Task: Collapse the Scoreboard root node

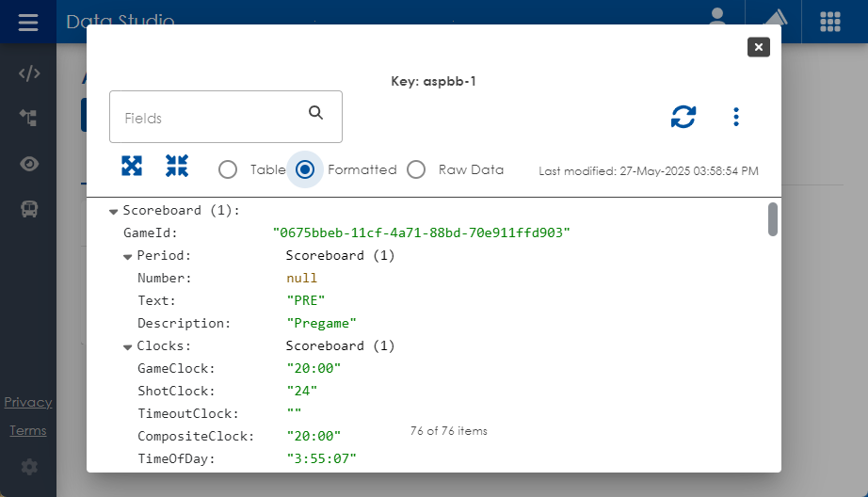Action: (x=114, y=211)
